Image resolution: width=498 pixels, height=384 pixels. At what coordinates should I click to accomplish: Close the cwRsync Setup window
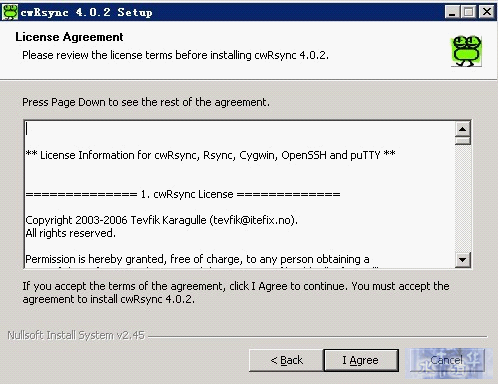(x=487, y=12)
